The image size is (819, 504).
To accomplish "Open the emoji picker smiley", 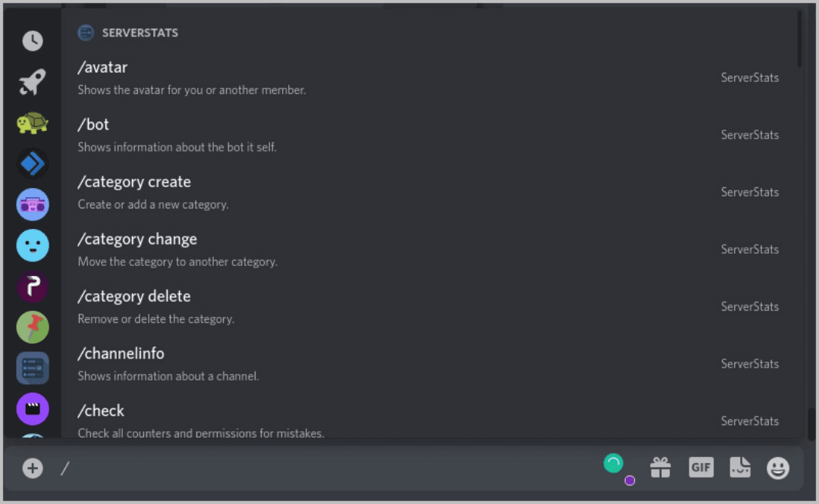I will [x=778, y=468].
